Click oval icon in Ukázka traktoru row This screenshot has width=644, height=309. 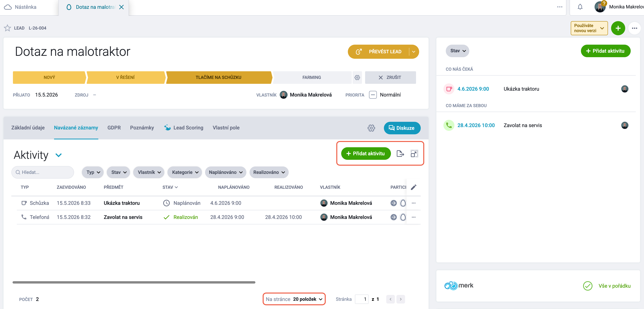[403, 203]
